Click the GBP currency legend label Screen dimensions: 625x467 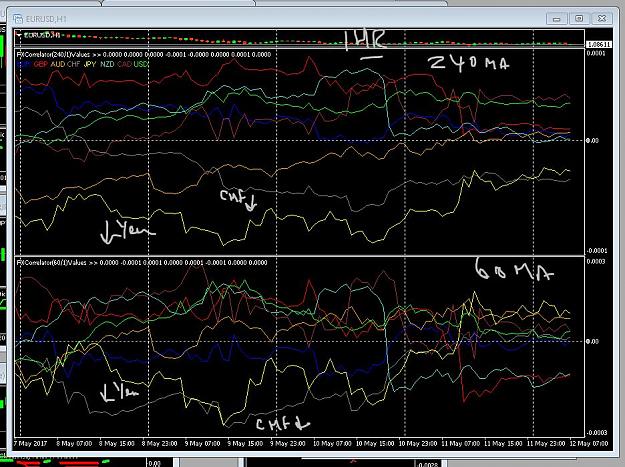point(41,64)
